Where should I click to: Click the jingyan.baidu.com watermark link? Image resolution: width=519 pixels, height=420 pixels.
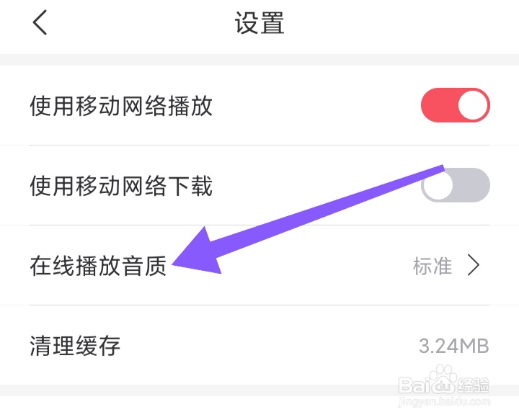444,402
